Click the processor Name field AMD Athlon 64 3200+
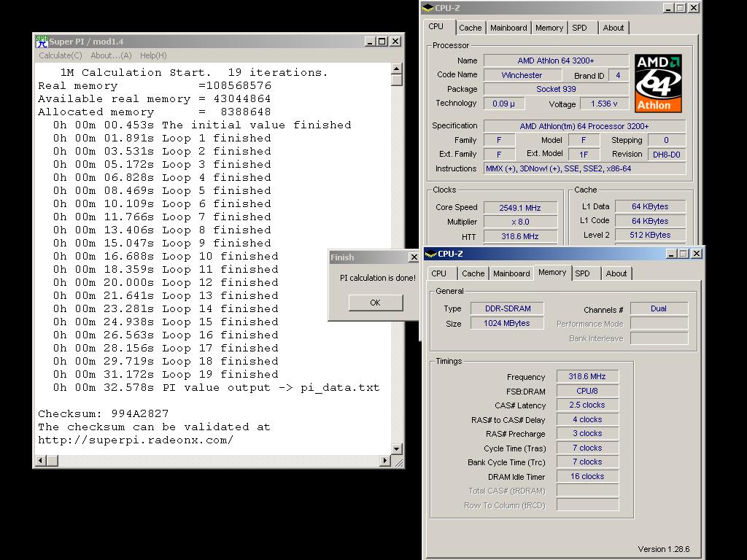Screen dimensions: 747x560 (x=556, y=61)
